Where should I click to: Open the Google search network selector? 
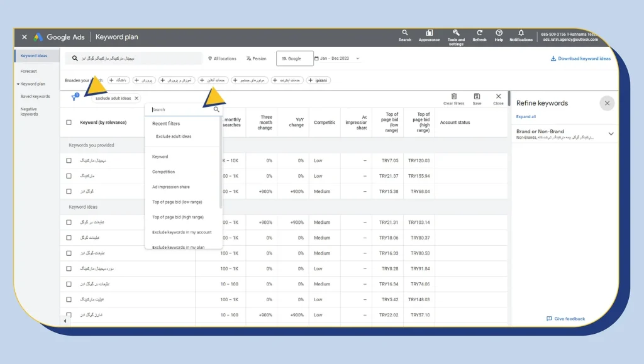294,58
